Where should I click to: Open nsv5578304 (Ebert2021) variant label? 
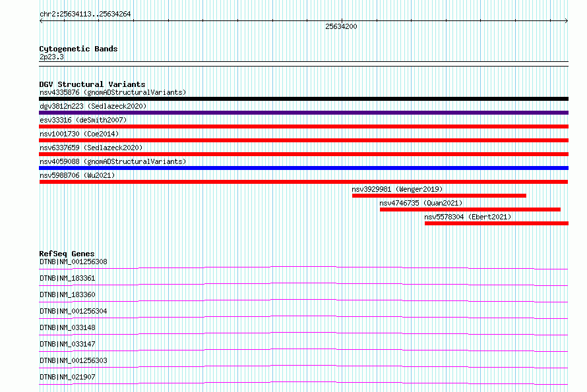point(468,217)
